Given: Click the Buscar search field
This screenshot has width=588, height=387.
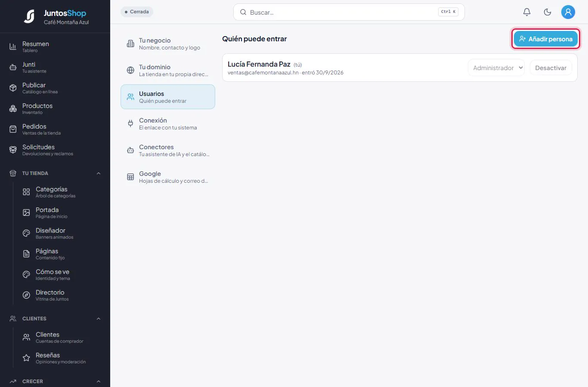Looking at the screenshot, I should pyautogui.click(x=349, y=12).
